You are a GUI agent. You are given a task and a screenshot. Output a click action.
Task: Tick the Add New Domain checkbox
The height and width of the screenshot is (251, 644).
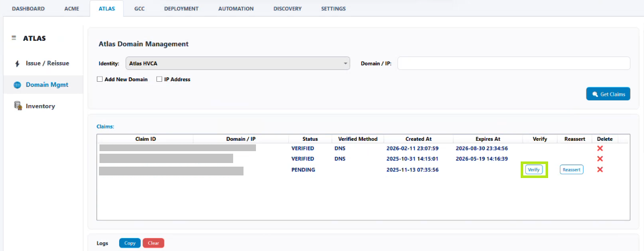[x=99, y=80]
